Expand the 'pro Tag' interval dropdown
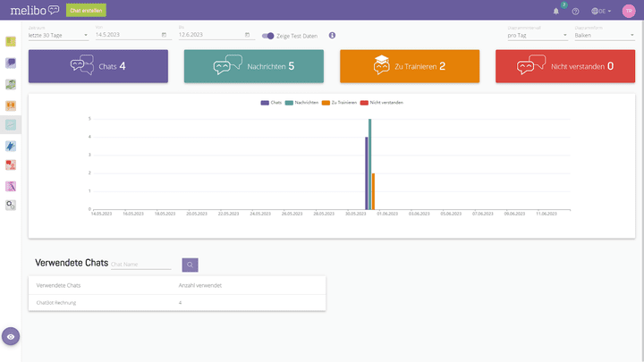This screenshot has height=362, width=644. pos(538,35)
